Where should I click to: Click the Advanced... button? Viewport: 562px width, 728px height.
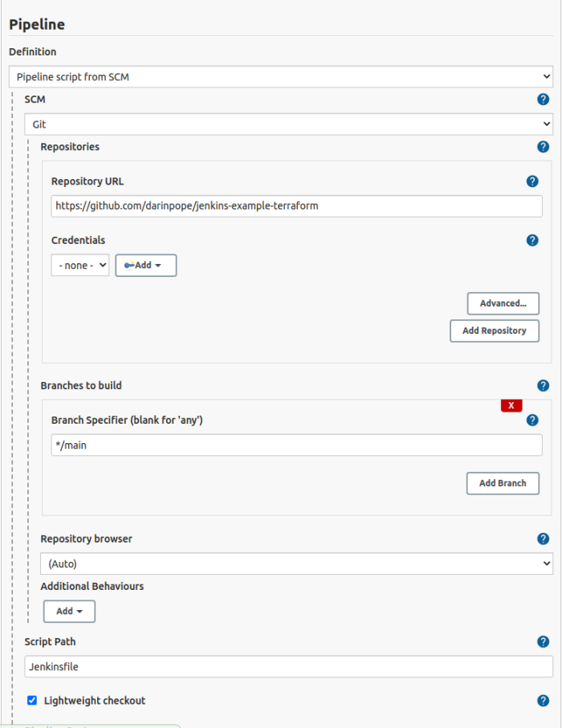(503, 303)
